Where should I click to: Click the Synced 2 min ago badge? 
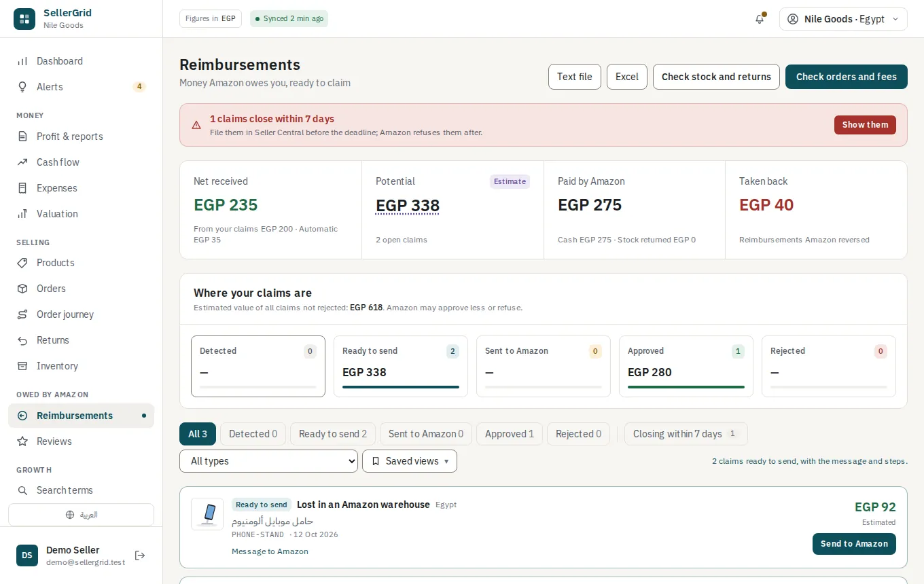[x=289, y=19]
